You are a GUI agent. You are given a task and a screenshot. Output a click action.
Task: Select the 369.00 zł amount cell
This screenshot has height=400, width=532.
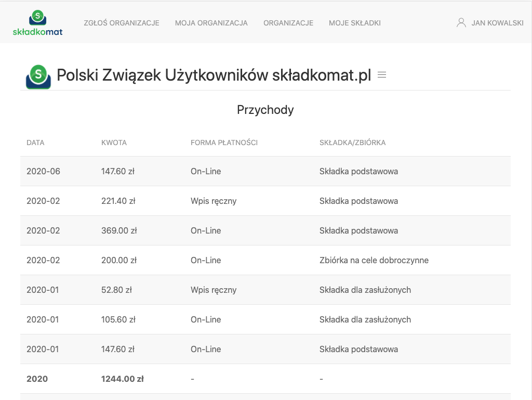(x=119, y=230)
